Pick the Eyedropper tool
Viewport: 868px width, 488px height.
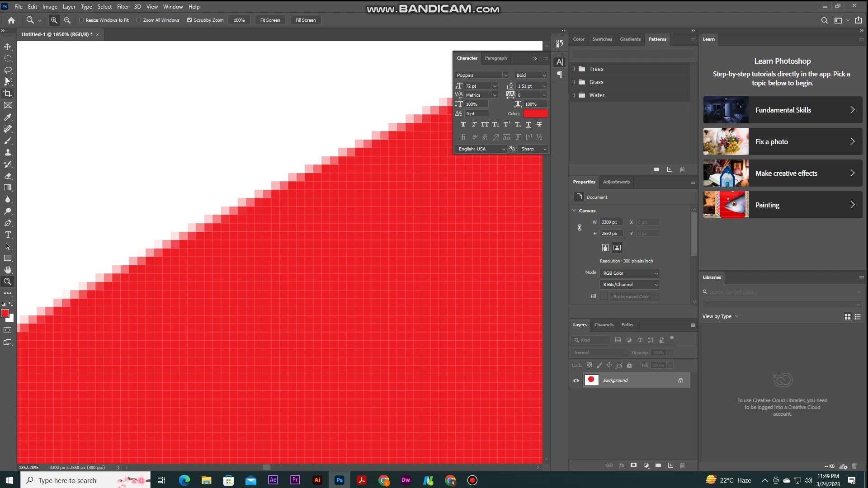(8, 117)
